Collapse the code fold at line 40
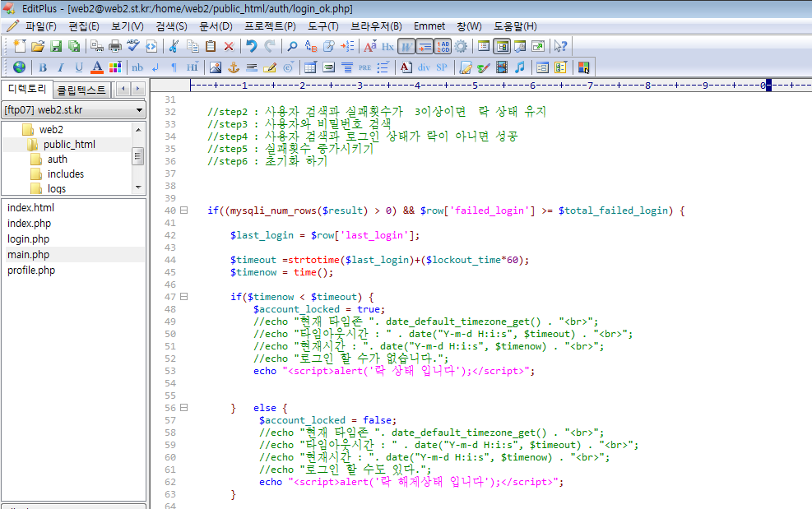The image size is (812, 509). coord(183,211)
